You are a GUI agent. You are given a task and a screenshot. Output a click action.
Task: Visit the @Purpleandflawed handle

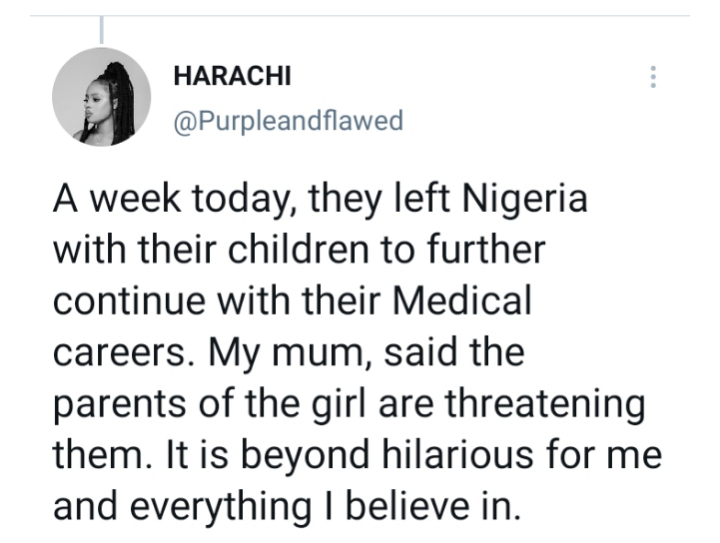[x=288, y=121]
